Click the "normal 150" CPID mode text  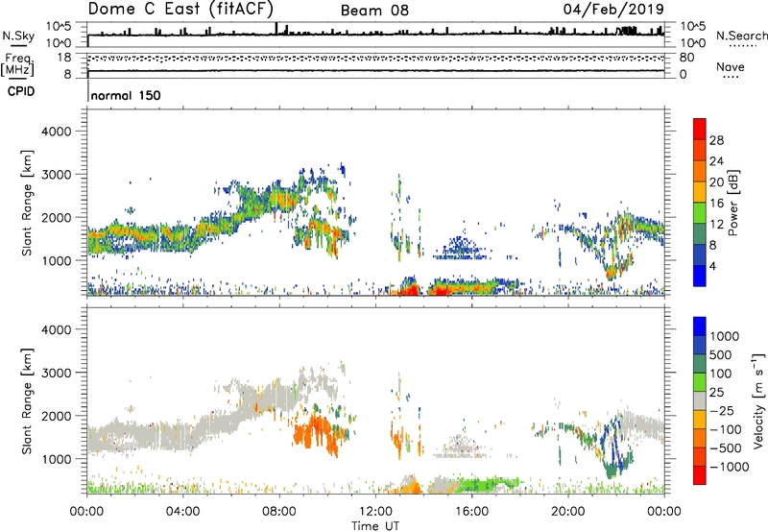(126, 95)
